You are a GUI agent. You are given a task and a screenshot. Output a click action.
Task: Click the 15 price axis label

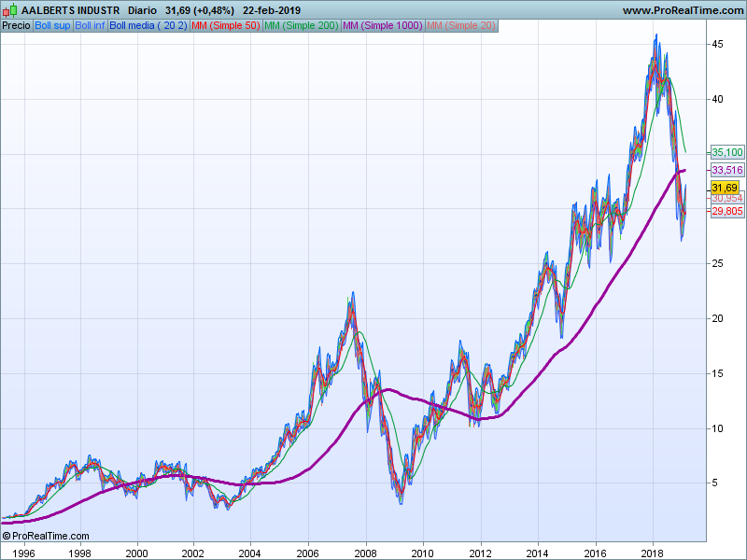click(717, 373)
